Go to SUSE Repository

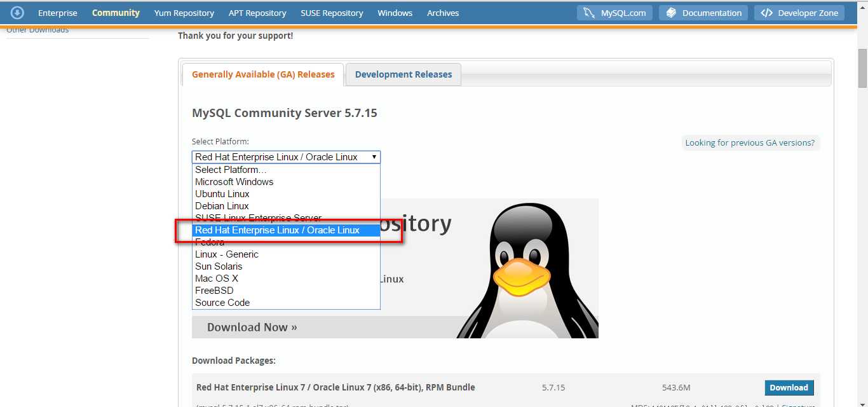332,13
